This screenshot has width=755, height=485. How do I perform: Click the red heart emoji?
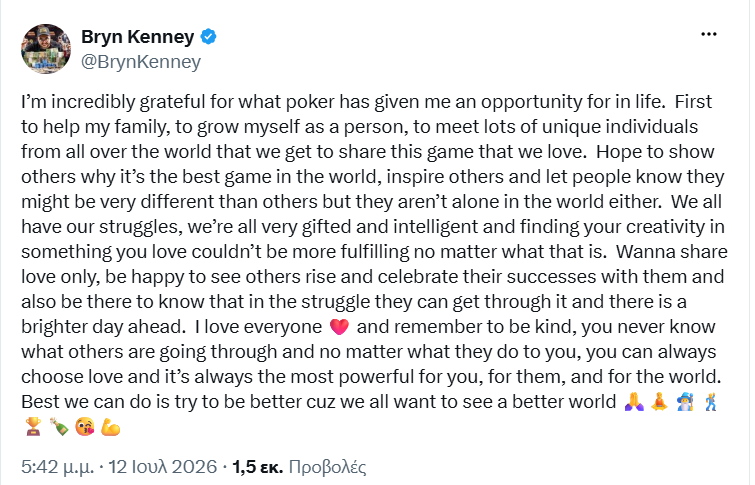click(339, 327)
